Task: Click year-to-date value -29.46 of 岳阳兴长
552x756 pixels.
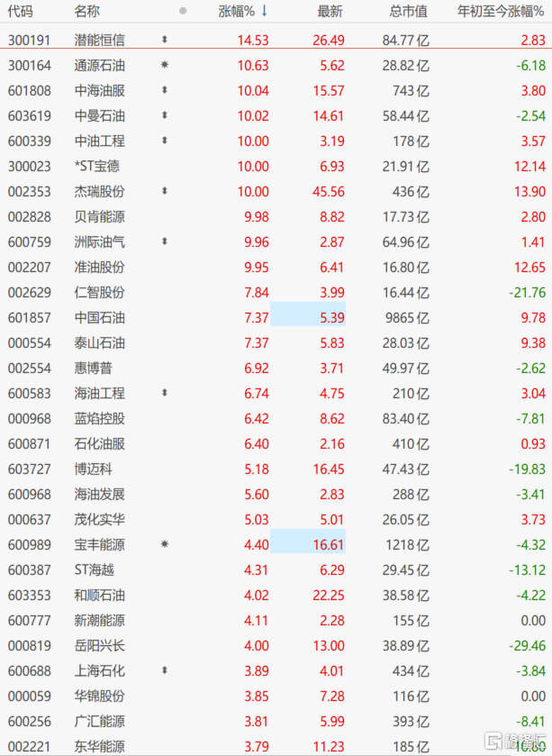Action: [528, 645]
